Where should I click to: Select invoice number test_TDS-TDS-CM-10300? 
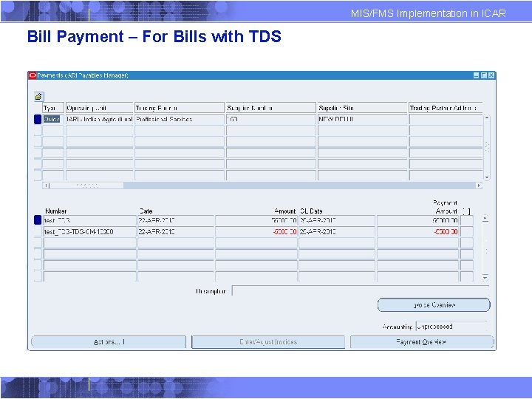[89, 232]
